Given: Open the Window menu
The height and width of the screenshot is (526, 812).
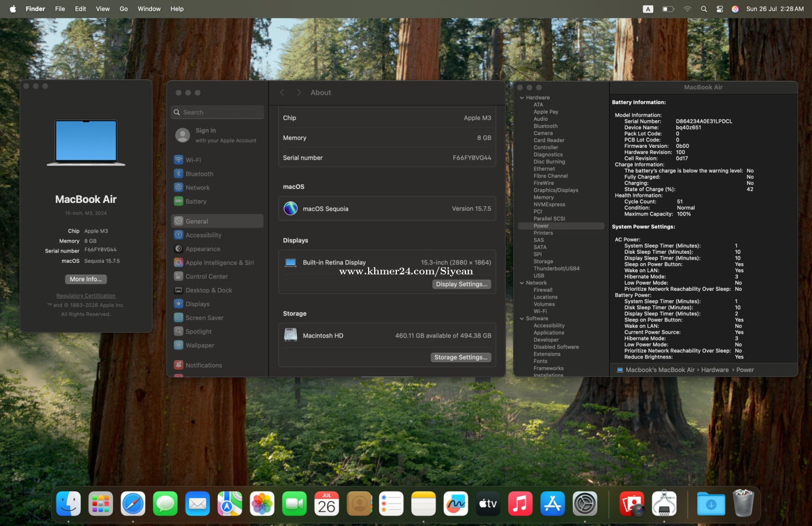Looking at the screenshot, I should (149, 9).
